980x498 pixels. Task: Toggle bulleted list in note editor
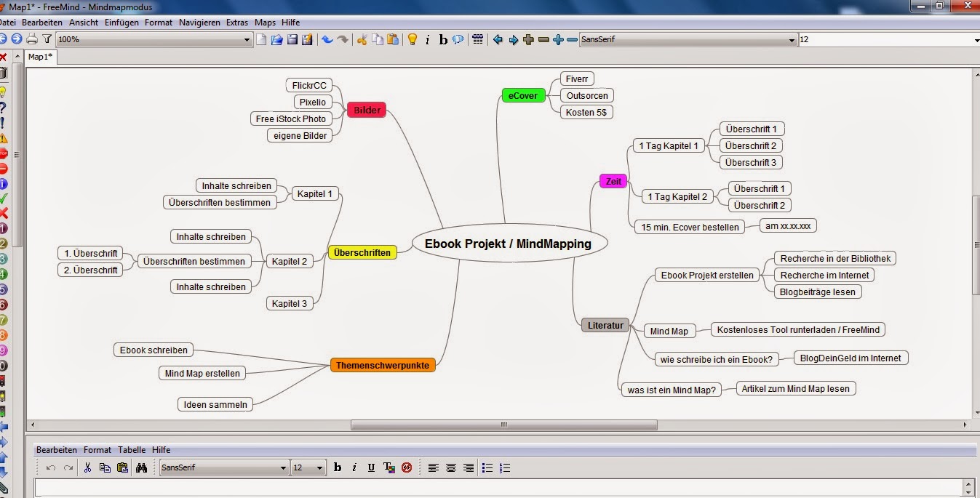click(488, 467)
